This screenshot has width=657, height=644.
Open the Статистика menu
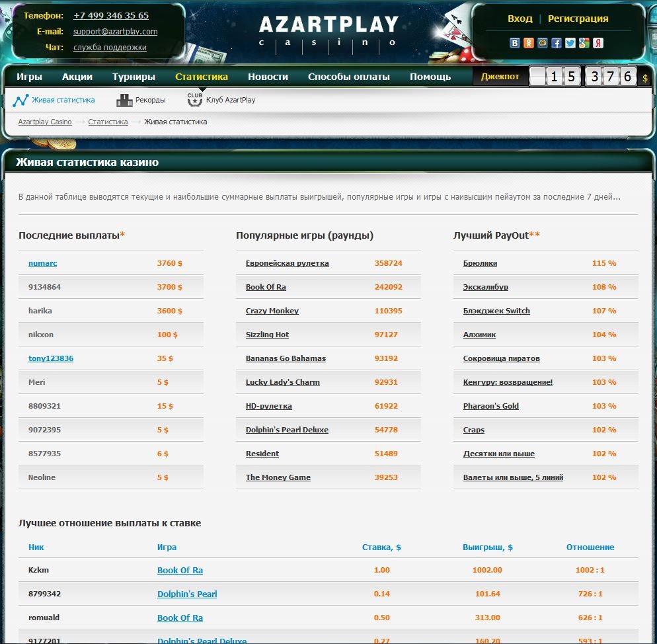[x=202, y=77]
